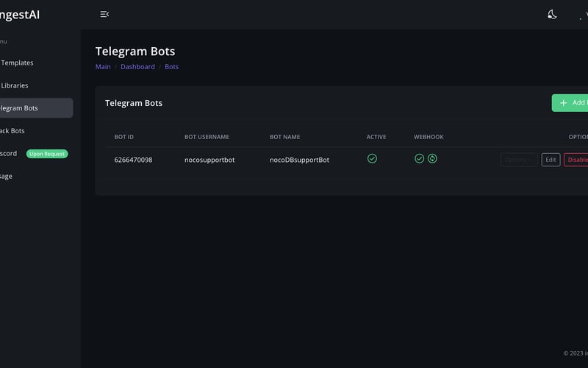Click the BOT NAME column header

pyautogui.click(x=284, y=137)
